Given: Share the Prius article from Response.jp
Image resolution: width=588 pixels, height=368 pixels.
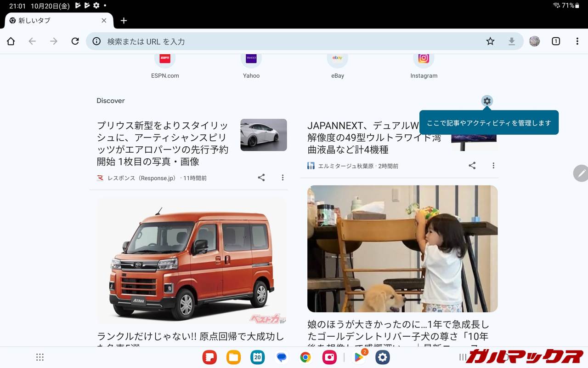Looking at the screenshot, I should (261, 178).
